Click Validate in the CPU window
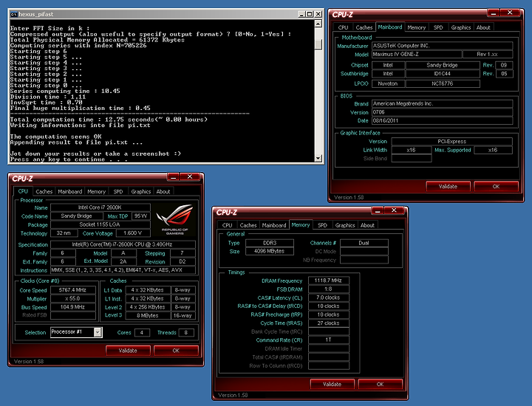This screenshot has width=532, height=406. click(x=128, y=351)
